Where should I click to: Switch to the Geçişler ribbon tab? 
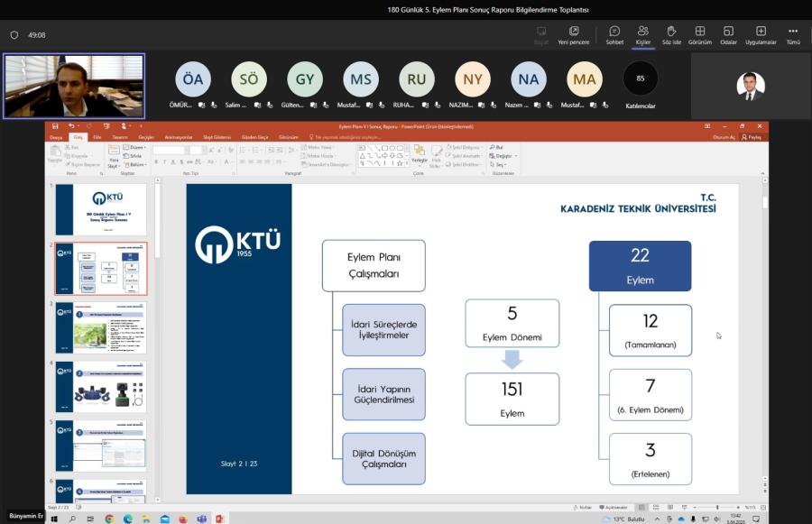click(x=146, y=137)
